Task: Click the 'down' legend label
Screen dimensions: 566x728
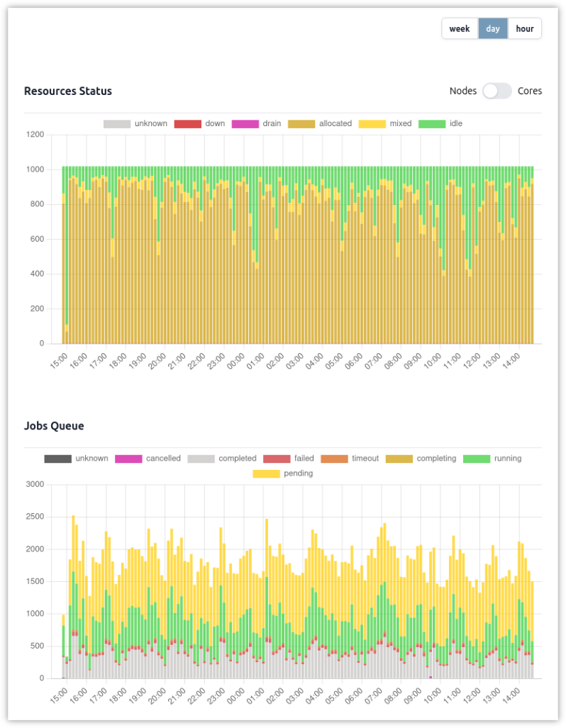Action: coord(215,123)
